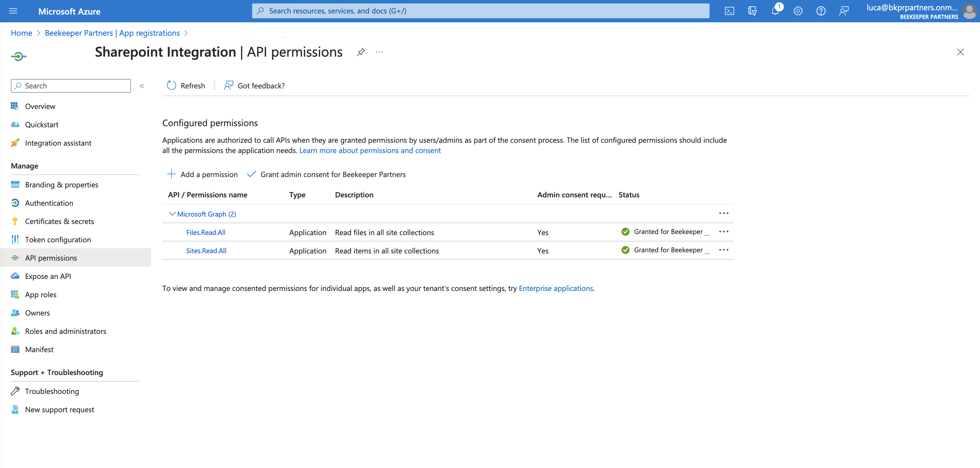Open the Cloud Shell terminal icon

coord(729,11)
